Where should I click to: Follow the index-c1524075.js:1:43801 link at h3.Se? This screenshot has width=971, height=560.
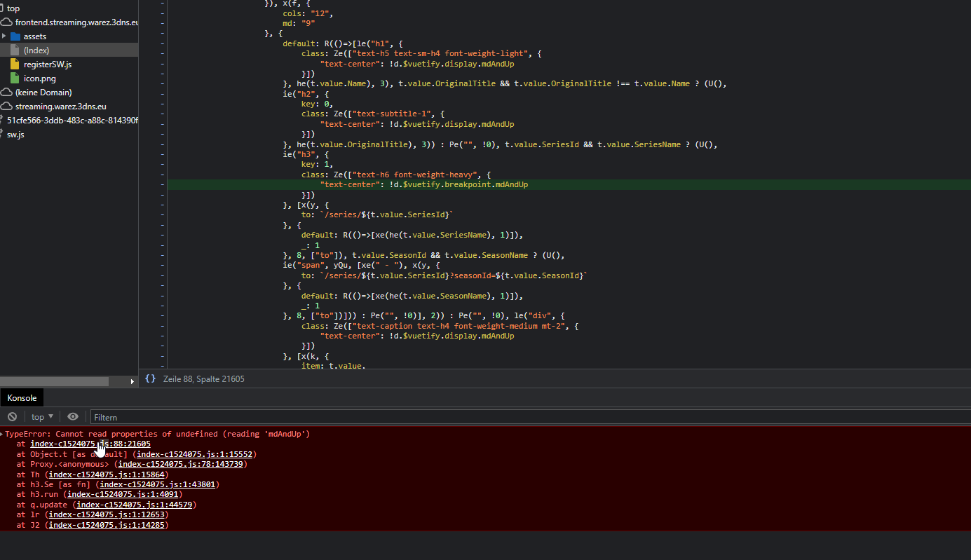(x=156, y=484)
